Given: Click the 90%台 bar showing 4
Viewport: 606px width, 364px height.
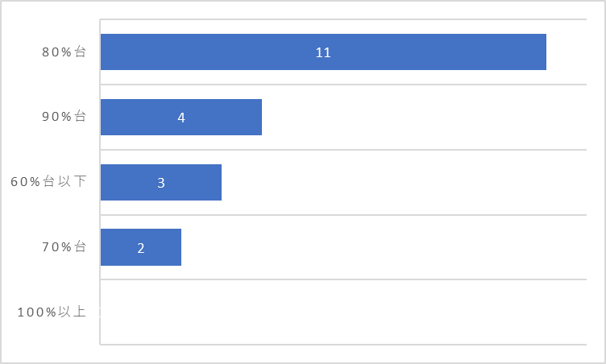Looking at the screenshot, I should tap(181, 117).
